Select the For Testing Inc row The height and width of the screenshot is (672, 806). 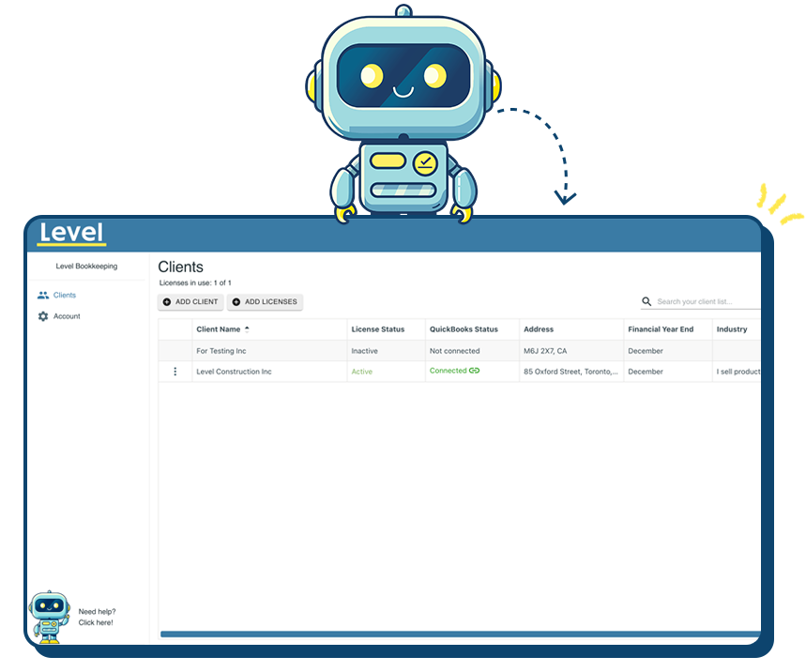(x=221, y=351)
